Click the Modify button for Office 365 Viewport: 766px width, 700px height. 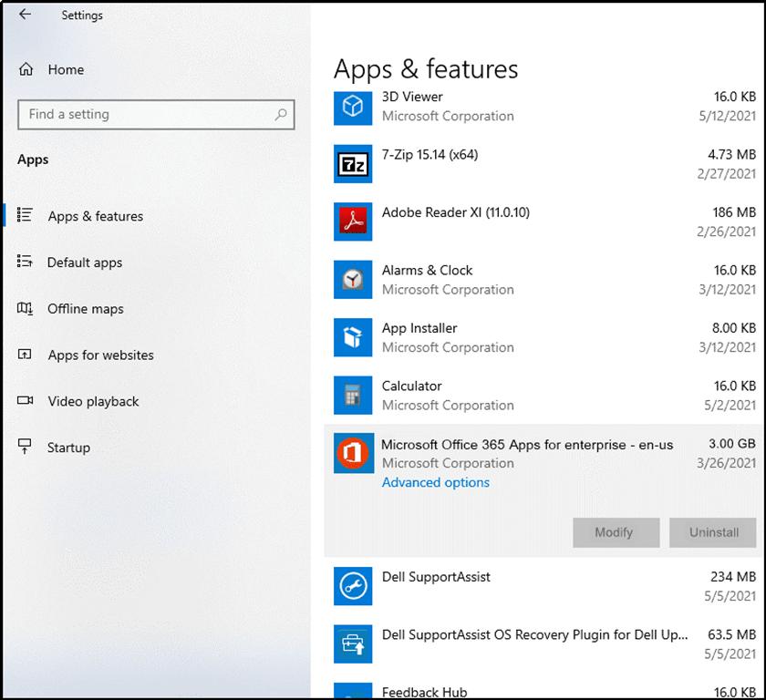(x=616, y=532)
